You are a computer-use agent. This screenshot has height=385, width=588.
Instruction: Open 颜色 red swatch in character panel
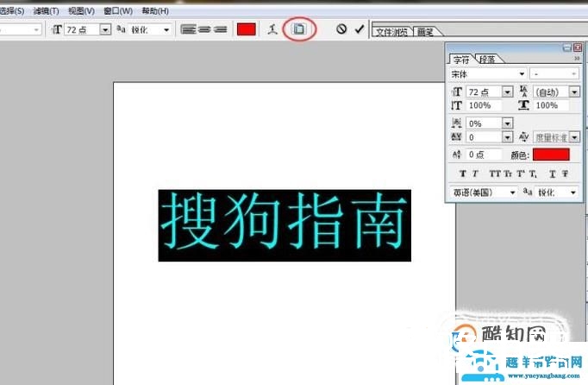pyautogui.click(x=551, y=155)
